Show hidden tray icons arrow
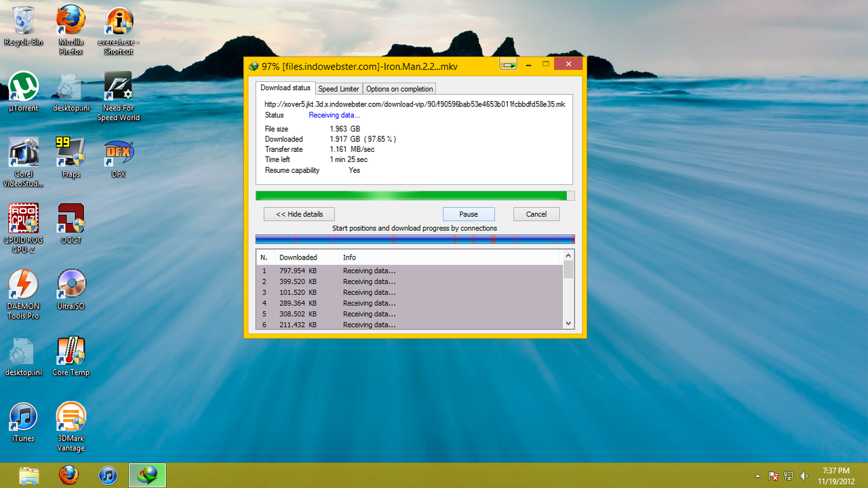 (x=757, y=476)
